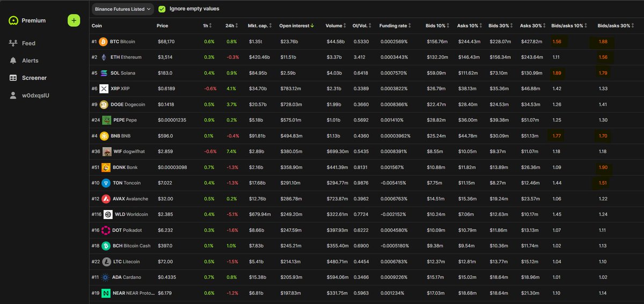Viewport: 644px width, 304px height.
Task: Click the Bonk coin icon
Action: pos(107,167)
